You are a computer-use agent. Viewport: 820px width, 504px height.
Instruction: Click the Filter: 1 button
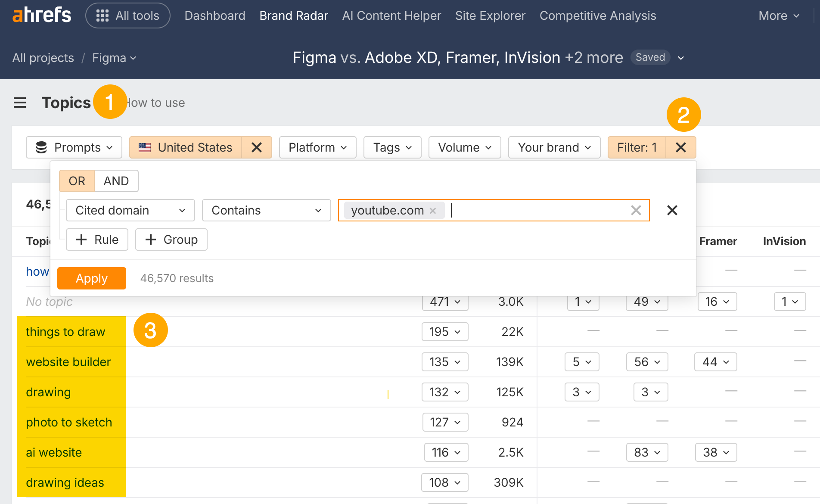(637, 147)
